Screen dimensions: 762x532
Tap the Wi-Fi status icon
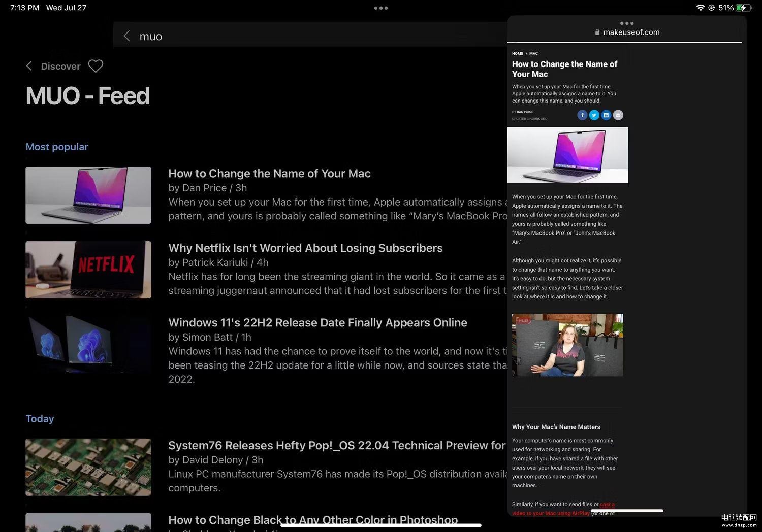tap(701, 8)
